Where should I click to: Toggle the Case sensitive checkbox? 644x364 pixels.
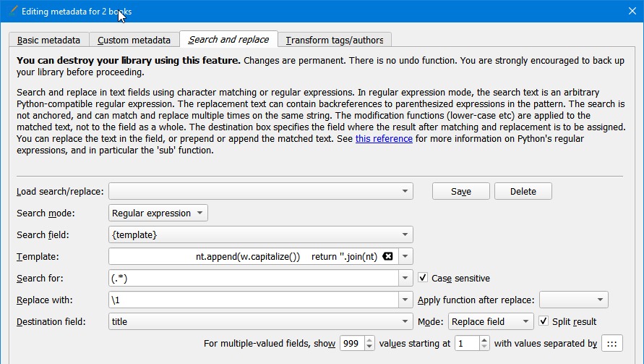click(x=424, y=278)
